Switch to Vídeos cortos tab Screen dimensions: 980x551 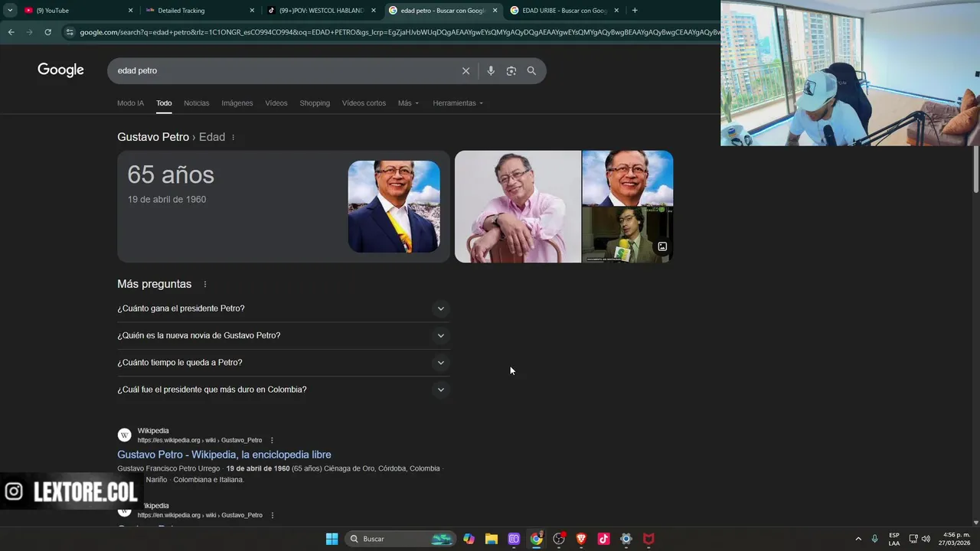tap(364, 103)
